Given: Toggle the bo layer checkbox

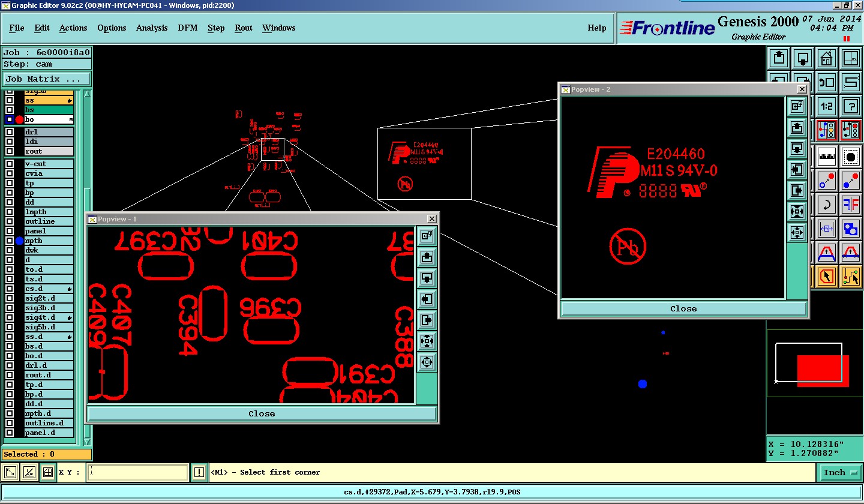Looking at the screenshot, I should tap(9, 120).
